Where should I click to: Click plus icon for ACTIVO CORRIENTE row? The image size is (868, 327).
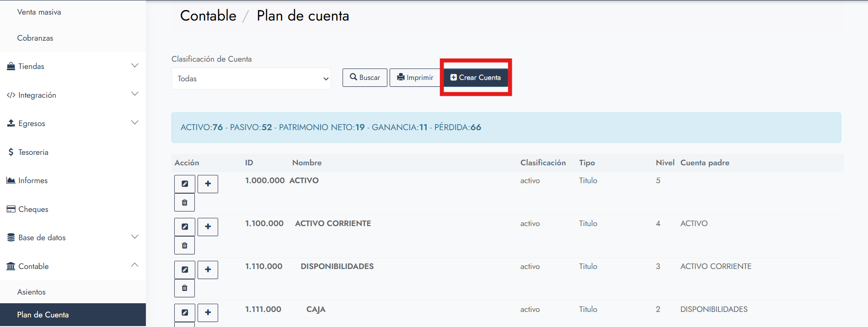click(x=208, y=227)
